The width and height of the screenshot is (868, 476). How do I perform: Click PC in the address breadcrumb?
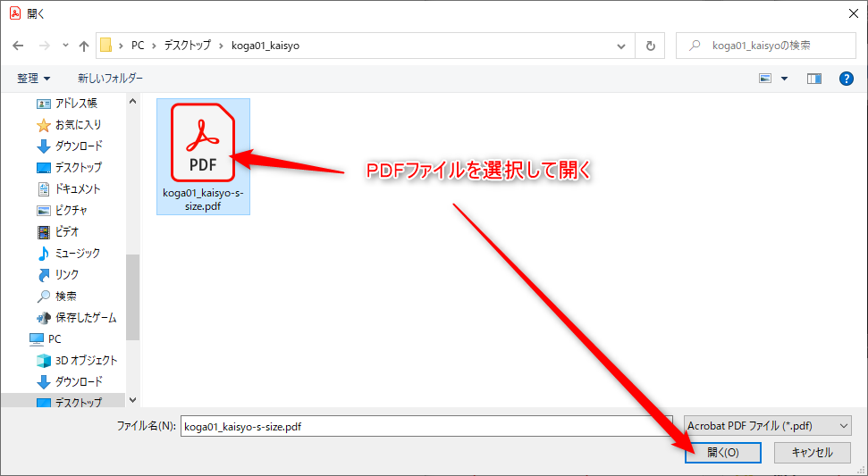138,46
